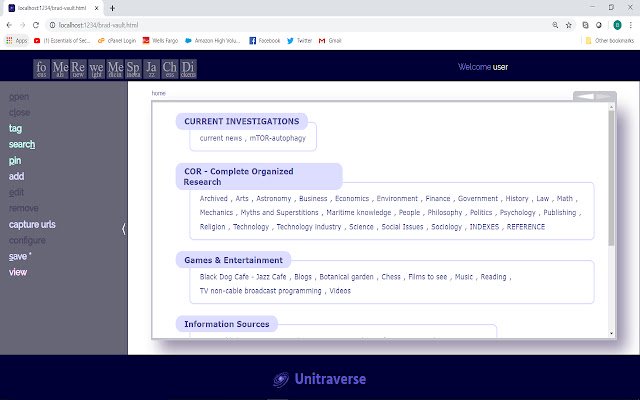The image size is (640, 400).
Task: Select 'save *' in the sidebar
Action: point(20,256)
